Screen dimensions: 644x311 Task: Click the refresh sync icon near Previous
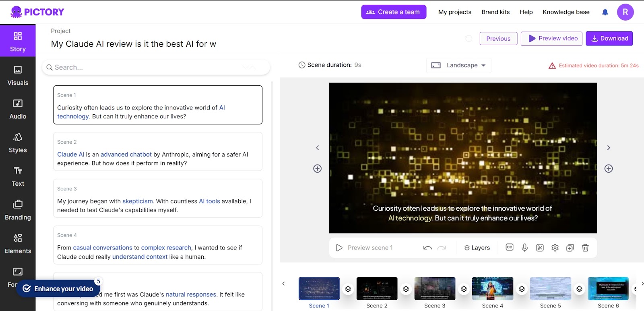click(469, 39)
